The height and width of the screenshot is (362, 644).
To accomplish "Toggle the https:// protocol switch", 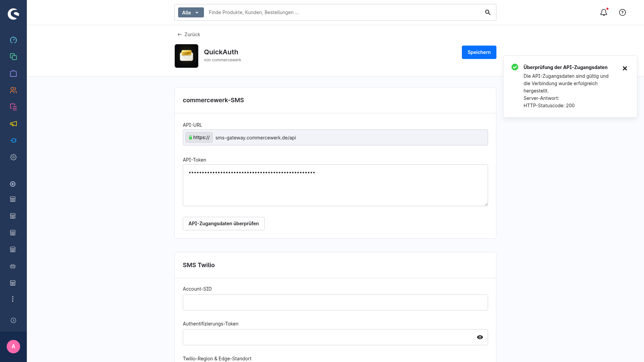I will pyautogui.click(x=199, y=137).
